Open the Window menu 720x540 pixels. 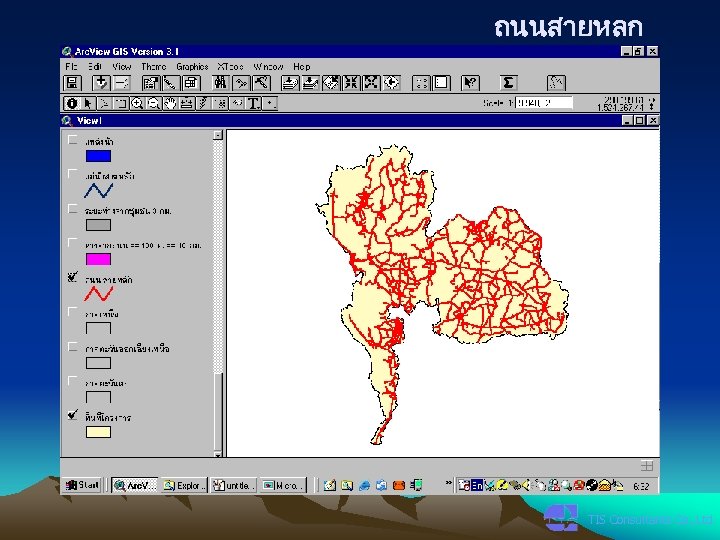click(x=268, y=67)
